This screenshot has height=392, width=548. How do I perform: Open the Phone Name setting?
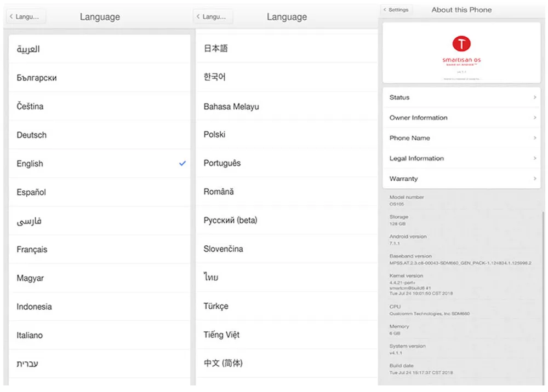click(461, 138)
